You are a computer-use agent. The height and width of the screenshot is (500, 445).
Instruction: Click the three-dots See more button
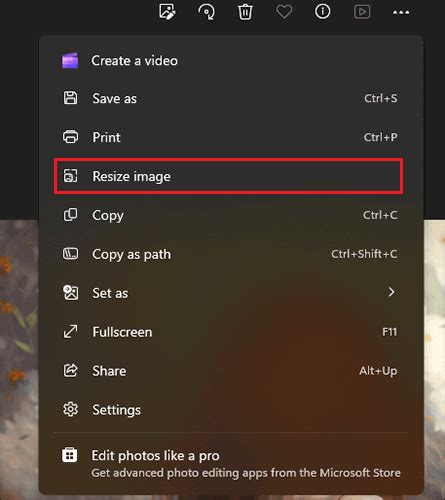pyautogui.click(x=401, y=13)
